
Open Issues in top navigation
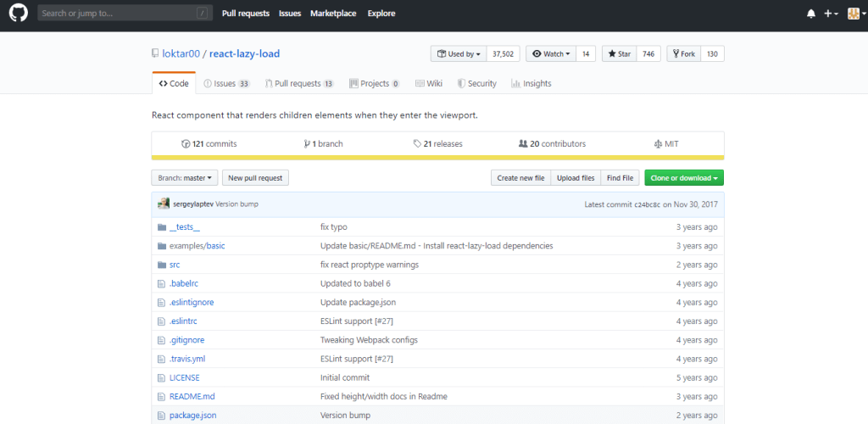click(290, 14)
